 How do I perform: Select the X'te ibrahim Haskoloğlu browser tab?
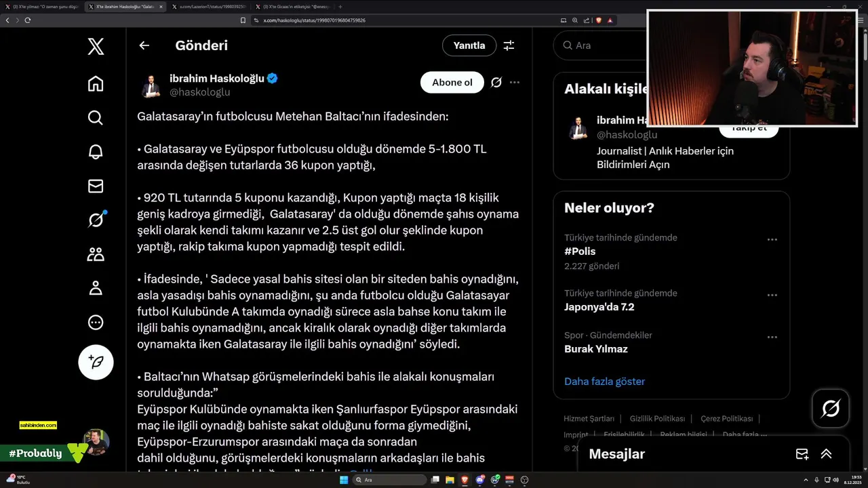(127, 7)
